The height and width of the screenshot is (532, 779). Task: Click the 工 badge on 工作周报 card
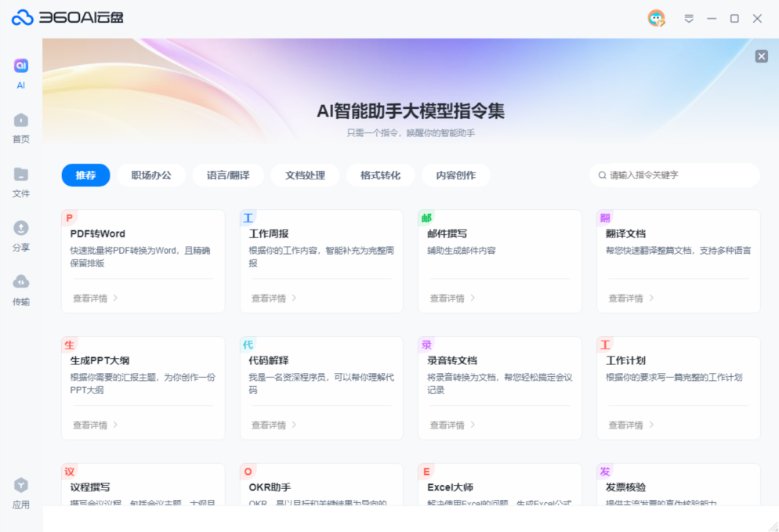(248, 218)
